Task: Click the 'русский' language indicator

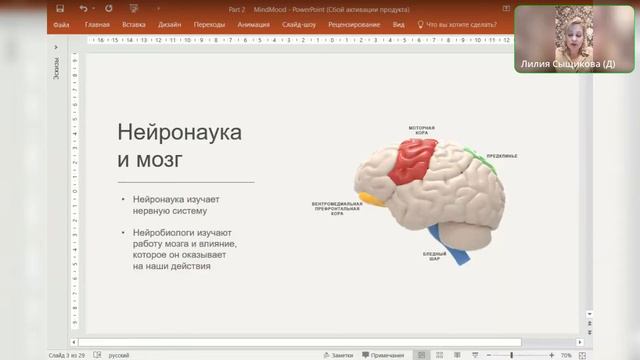Action: (119, 356)
